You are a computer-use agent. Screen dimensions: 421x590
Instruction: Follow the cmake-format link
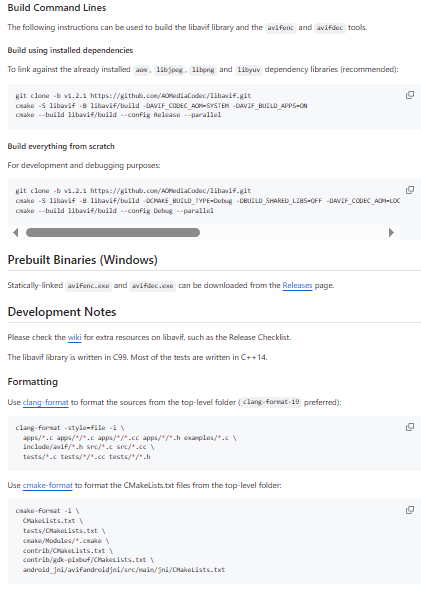click(47, 485)
